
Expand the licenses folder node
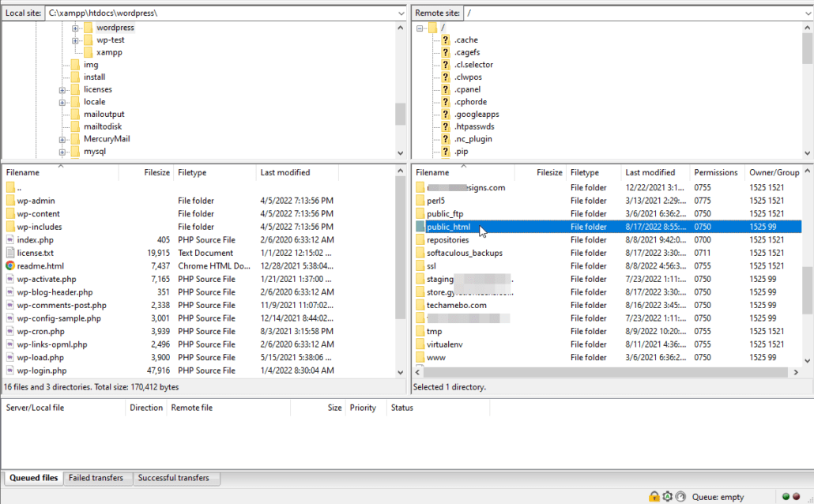pyautogui.click(x=62, y=90)
